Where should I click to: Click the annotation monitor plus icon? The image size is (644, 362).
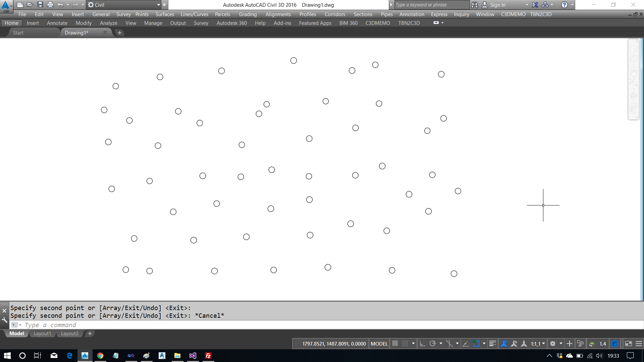569,344
